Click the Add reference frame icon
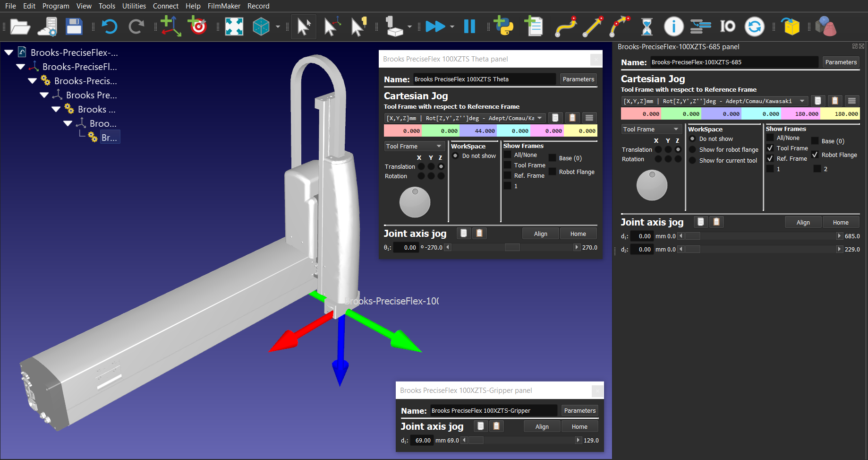The height and width of the screenshot is (460, 868). (170, 26)
